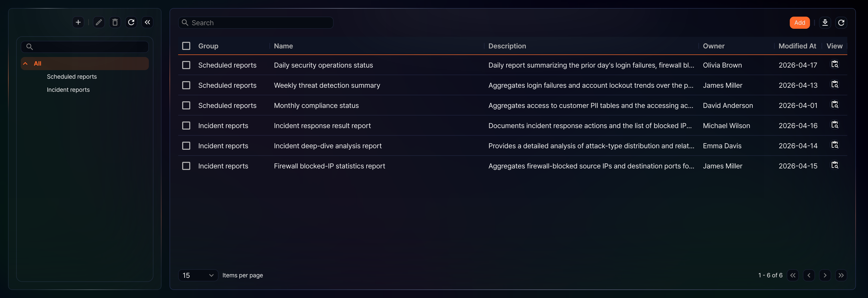The image size is (868, 298).
Task: Select Incident reports in the tree
Action: click(68, 90)
